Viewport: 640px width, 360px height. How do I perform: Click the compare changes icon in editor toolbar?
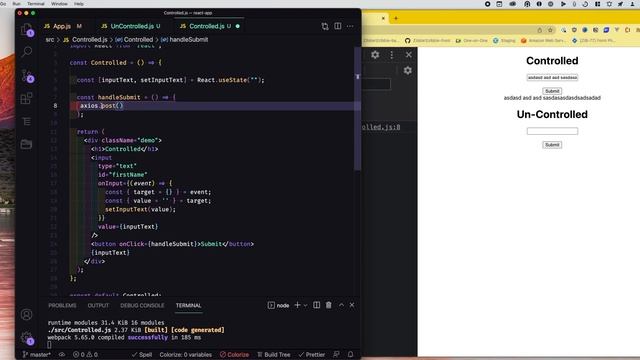tap(325, 27)
